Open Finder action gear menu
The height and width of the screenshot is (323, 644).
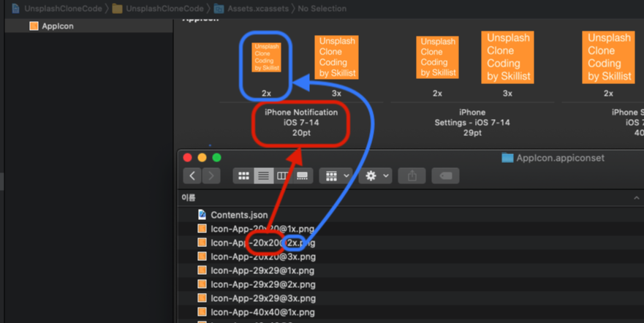pos(376,176)
